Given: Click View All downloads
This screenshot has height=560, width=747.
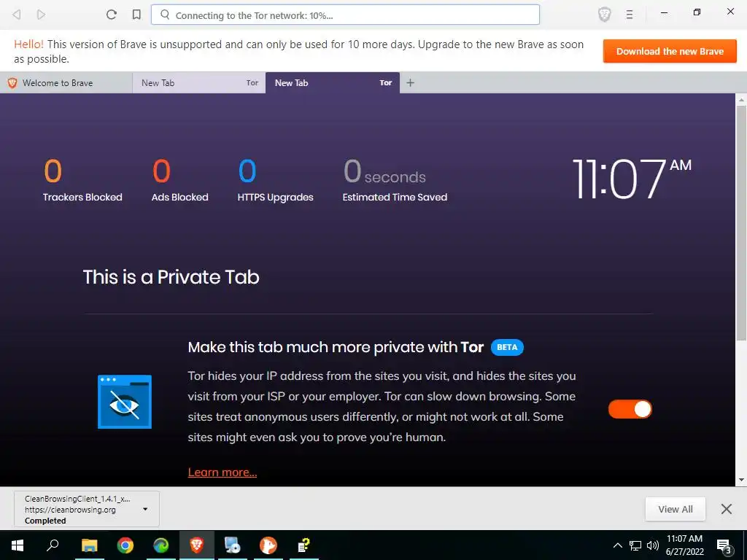Looking at the screenshot, I should pyautogui.click(x=675, y=509).
